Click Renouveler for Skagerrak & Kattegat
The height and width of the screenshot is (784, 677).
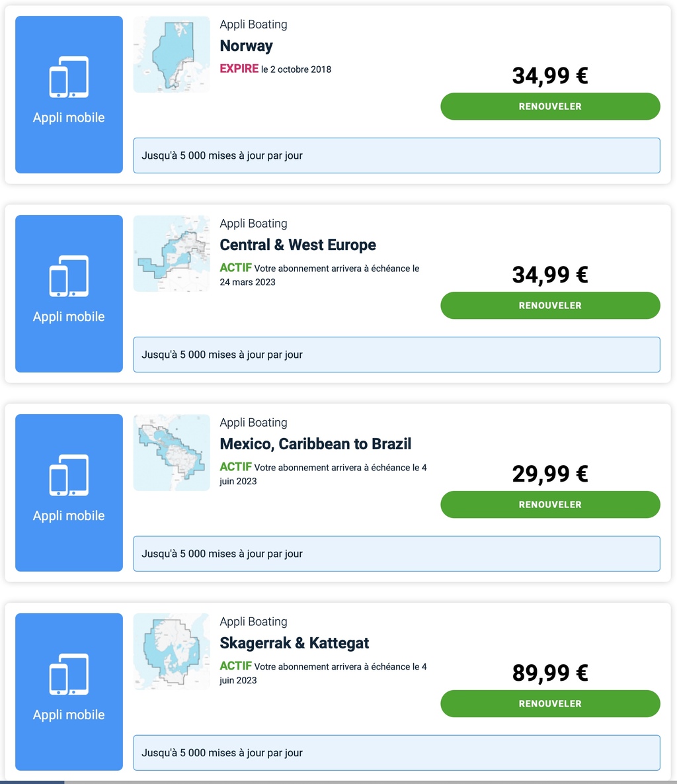point(550,703)
